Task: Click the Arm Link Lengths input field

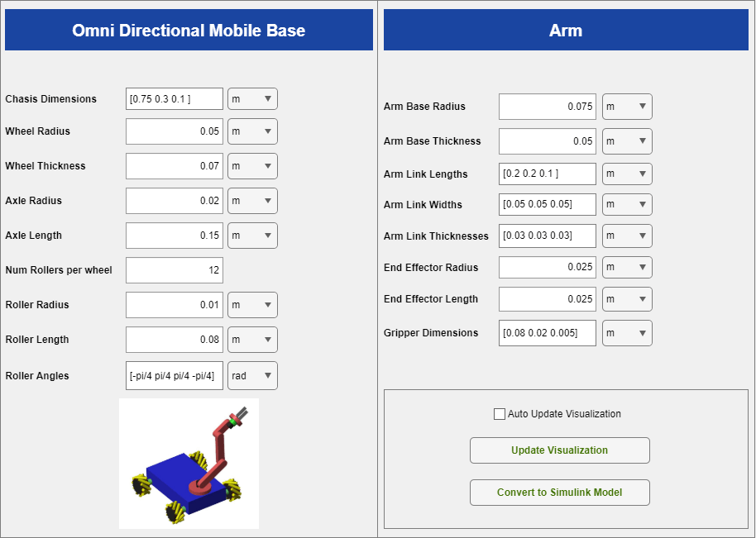Action: point(548,174)
